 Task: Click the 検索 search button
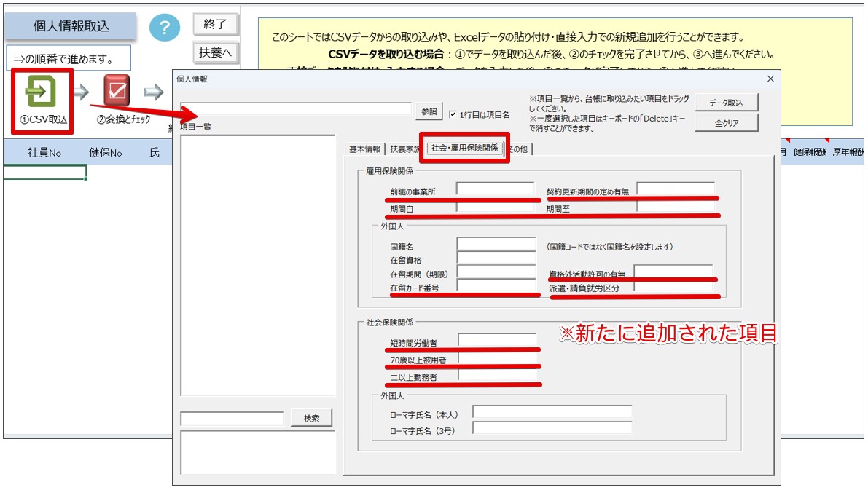tap(312, 418)
